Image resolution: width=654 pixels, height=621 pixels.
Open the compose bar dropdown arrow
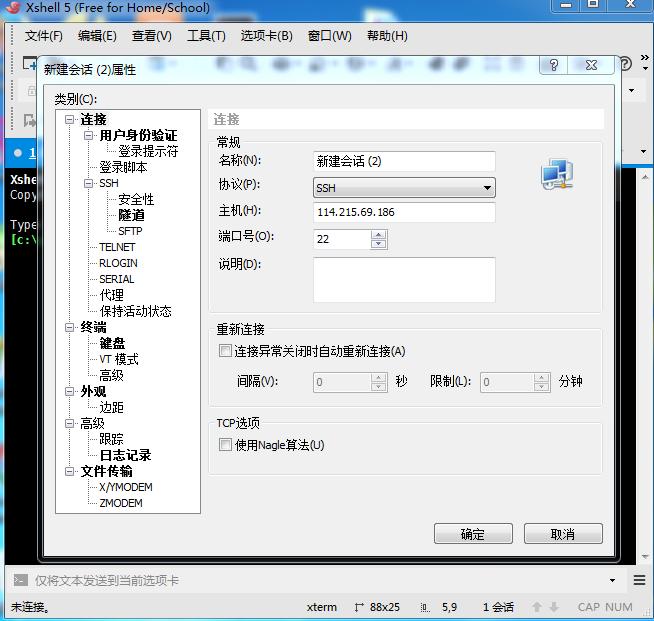pyautogui.click(x=612, y=580)
